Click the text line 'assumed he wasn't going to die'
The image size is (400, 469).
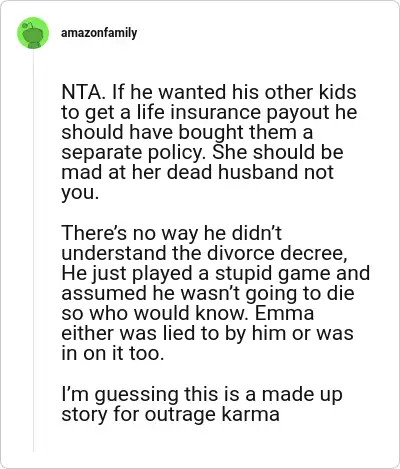tap(208, 293)
